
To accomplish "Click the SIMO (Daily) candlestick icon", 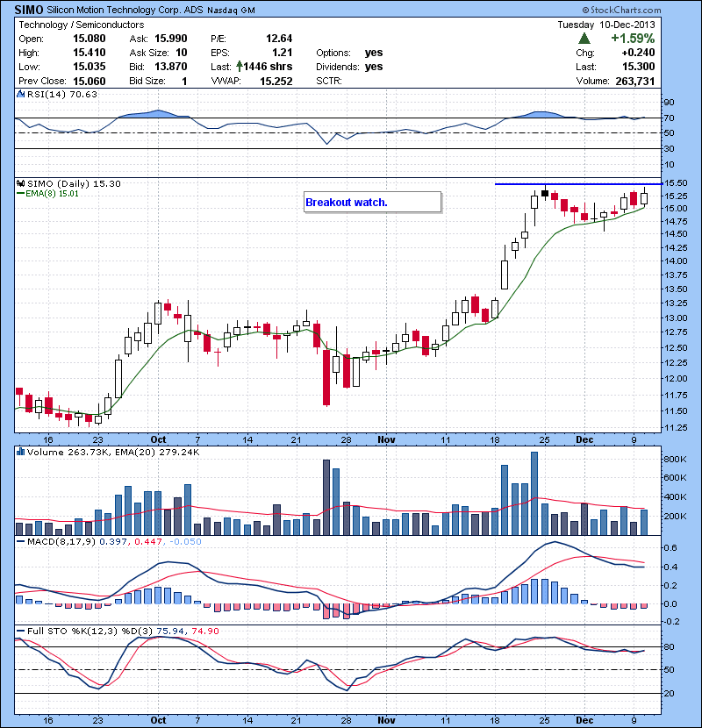I will 20,183.
